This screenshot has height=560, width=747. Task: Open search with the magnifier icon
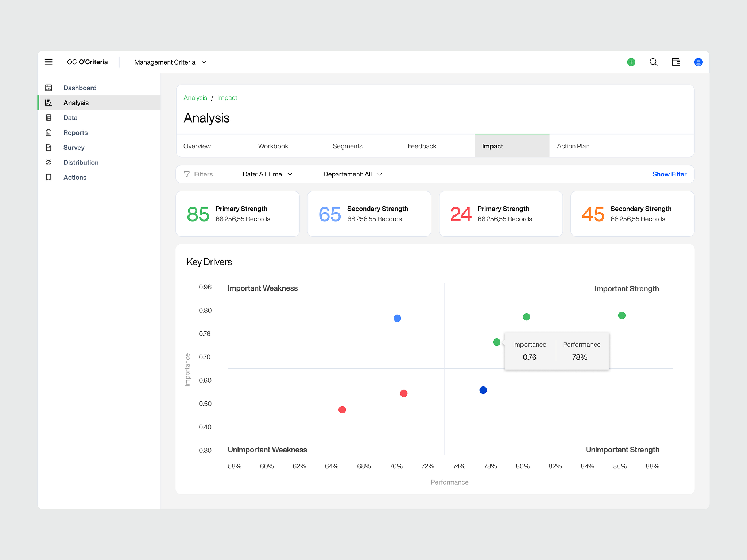tap(654, 62)
